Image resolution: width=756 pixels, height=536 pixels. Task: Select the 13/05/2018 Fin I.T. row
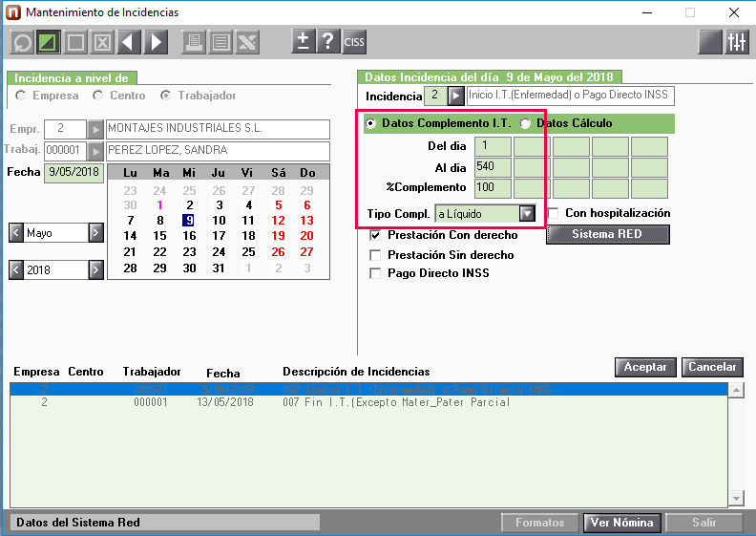(368, 402)
